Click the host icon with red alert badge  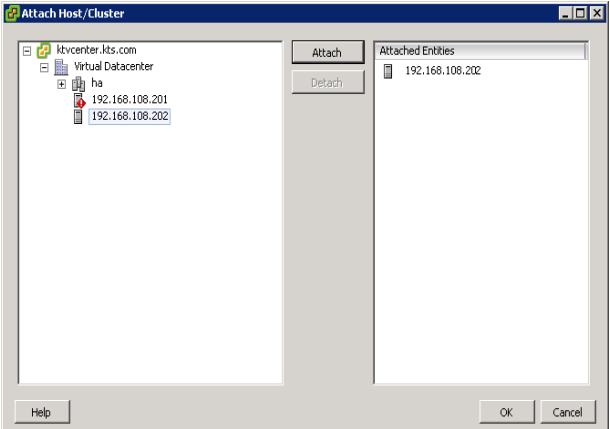point(78,100)
